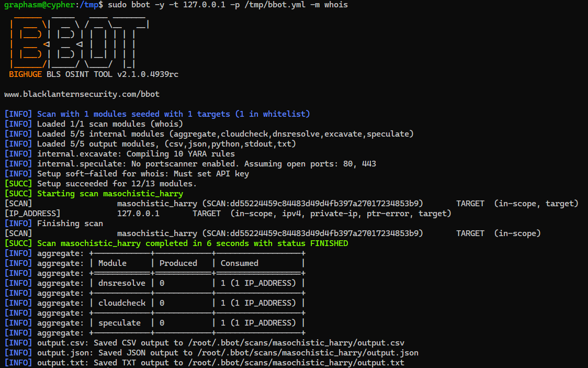Click the 'Module' table header

pyautogui.click(x=112, y=263)
